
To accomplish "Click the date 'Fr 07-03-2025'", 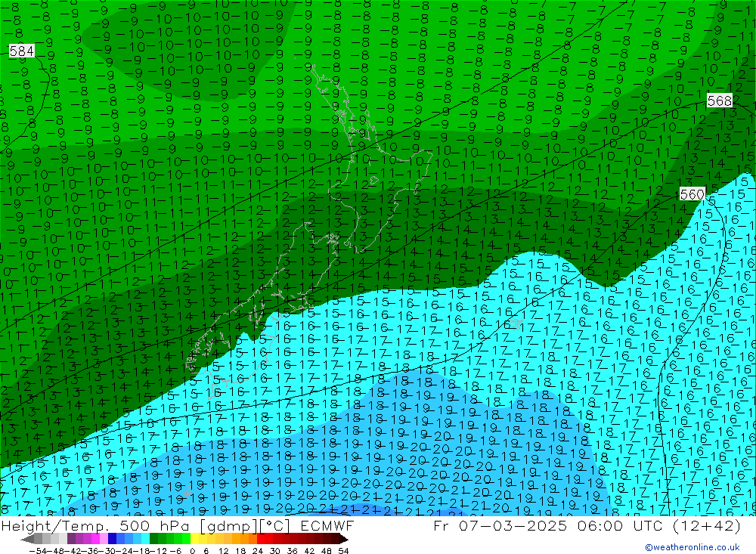I will (500, 525).
